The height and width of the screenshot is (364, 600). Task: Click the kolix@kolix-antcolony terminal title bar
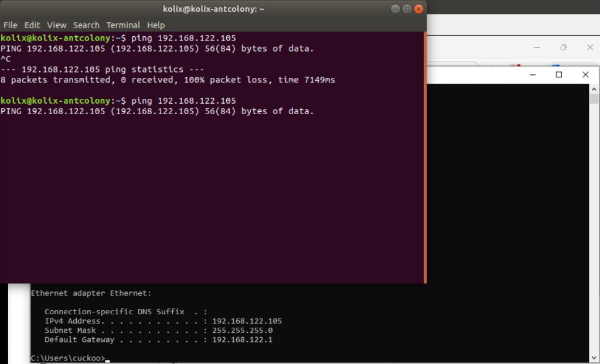click(x=213, y=9)
